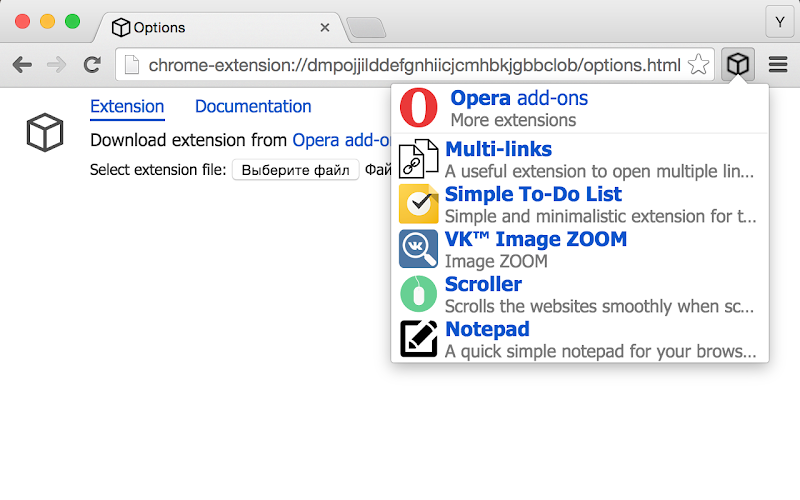Switch to the Extension tab
The width and height of the screenshot is (800, 500).
[x=127, y=107]
